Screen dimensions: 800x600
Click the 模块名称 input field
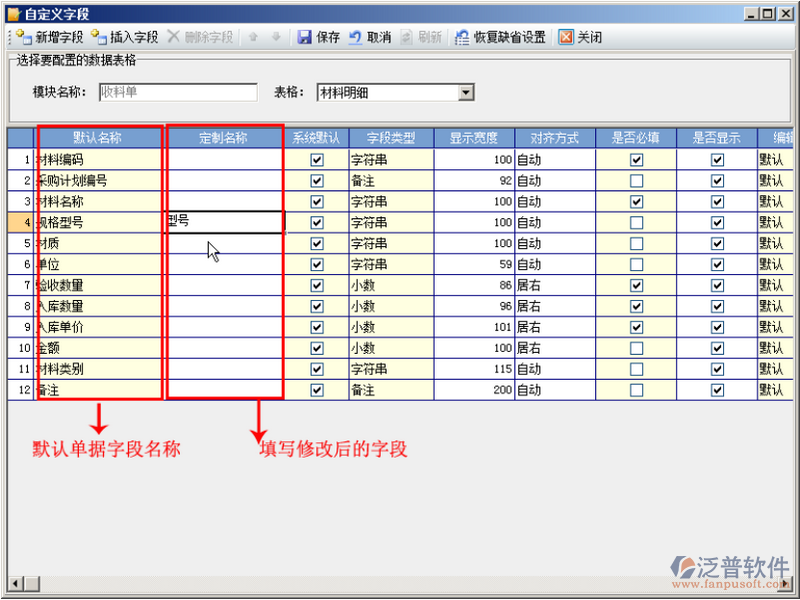click(x=178, y=92)
